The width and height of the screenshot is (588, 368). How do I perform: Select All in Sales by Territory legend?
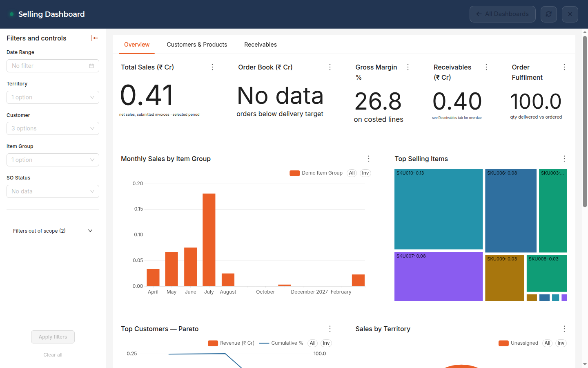(x=548, y=343)
